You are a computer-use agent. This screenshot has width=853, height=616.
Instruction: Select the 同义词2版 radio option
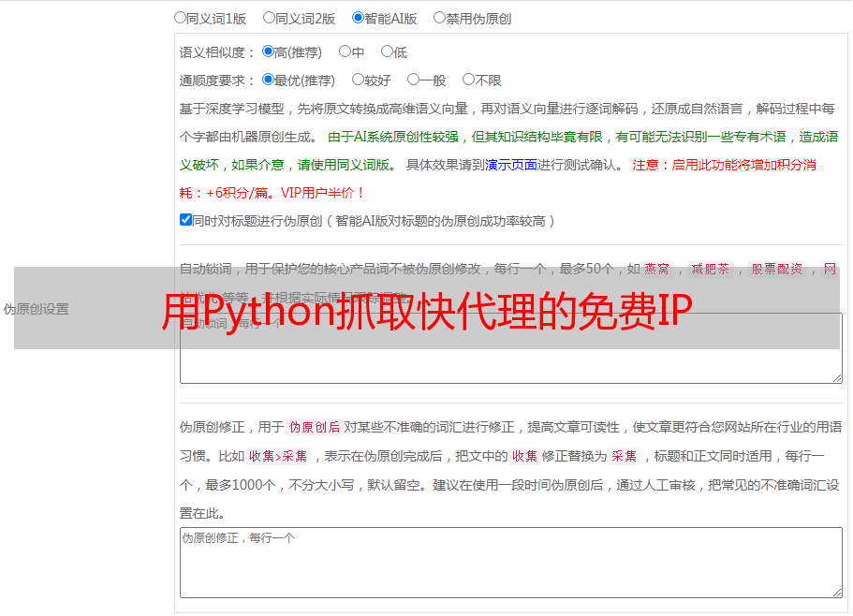[x=269, y=18]
